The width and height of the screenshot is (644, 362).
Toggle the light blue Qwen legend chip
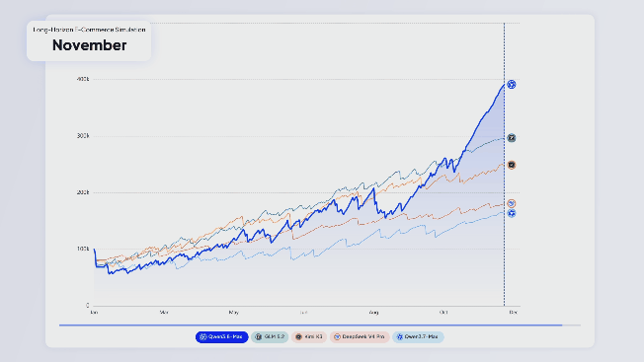418,337
